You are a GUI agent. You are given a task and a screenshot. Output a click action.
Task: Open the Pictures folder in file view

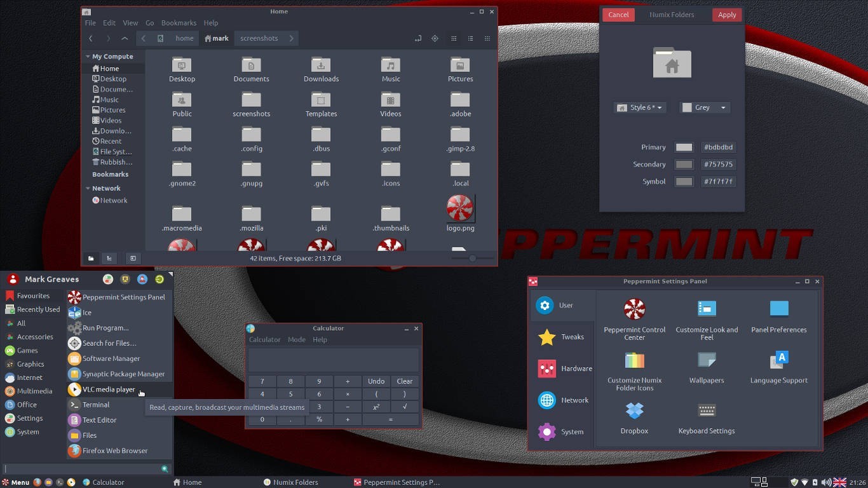tap(460, 69)
